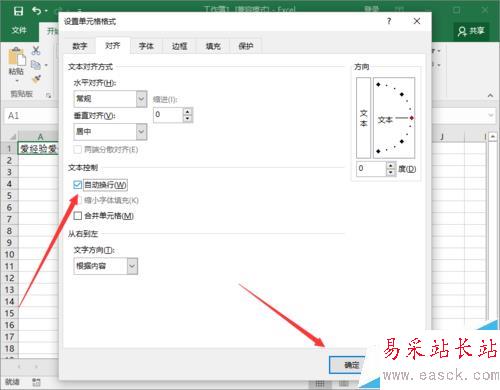Switch to the 边框 tab
Screen dimensions: 500x390
tap(179, 46)
